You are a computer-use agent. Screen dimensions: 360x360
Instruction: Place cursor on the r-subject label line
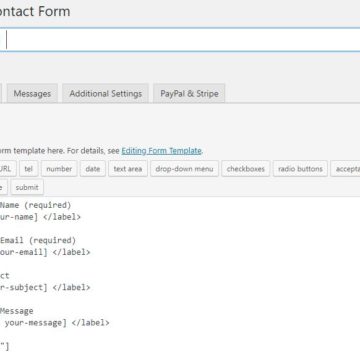[45, 287]
